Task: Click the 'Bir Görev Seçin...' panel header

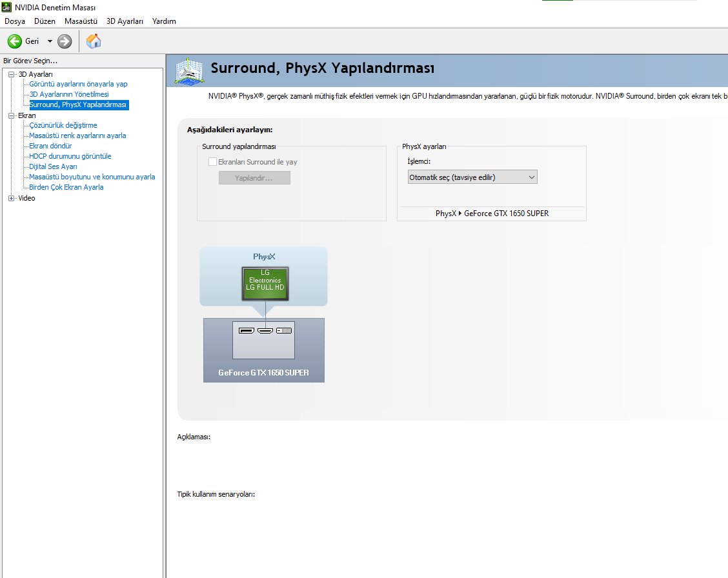Action: [x=30, y=61]
